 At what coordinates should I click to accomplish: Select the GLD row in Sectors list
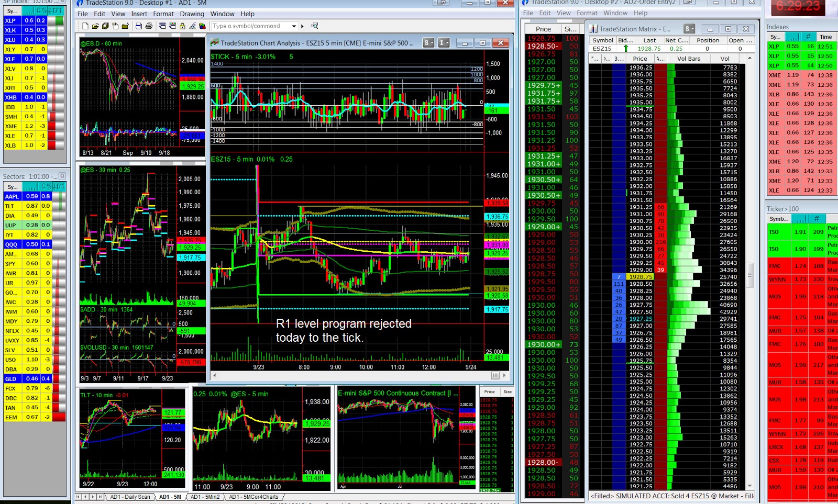[35, 378]
